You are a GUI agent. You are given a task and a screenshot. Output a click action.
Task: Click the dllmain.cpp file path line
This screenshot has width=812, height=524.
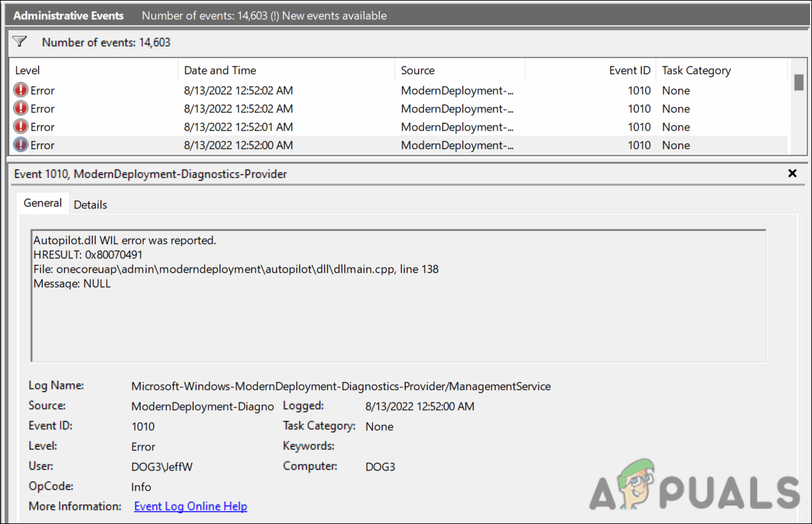236,269
